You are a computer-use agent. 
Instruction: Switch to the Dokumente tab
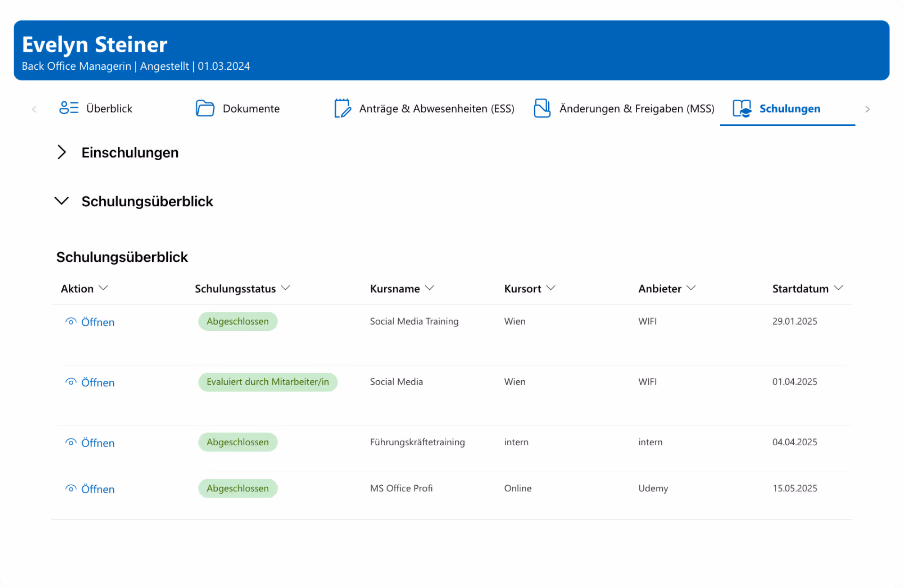pos(251,108)
